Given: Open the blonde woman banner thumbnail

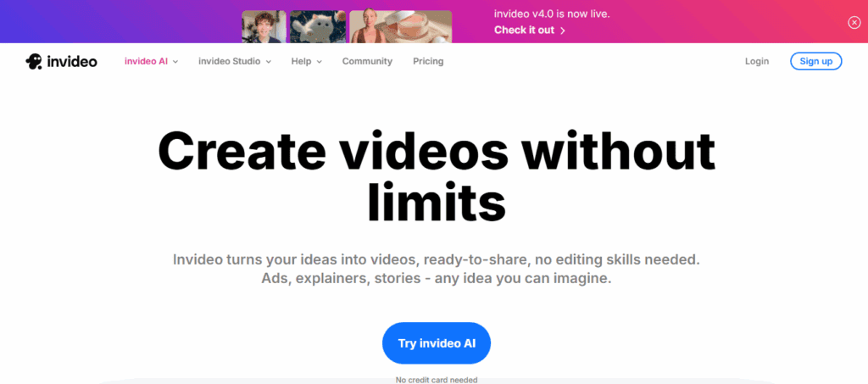Looking at the screenshot, I should pos(401,26).
